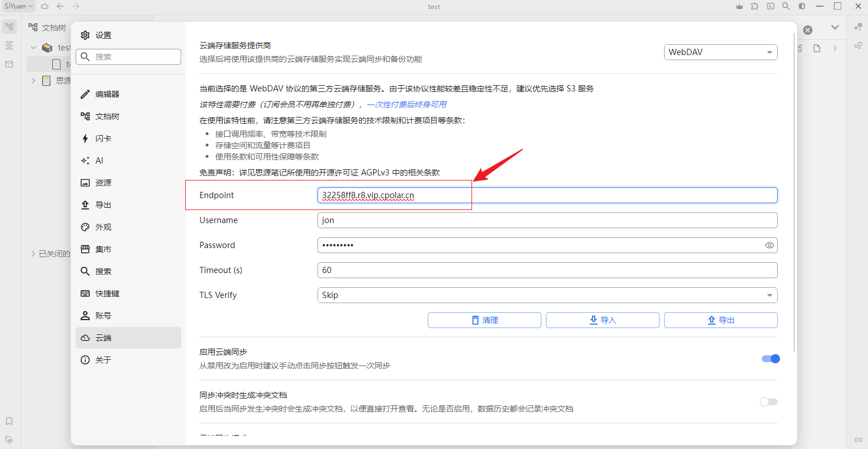Open the 编辑器 settings category
The width and height of the screenshot is (868, 449).
(x=128, y=94)
